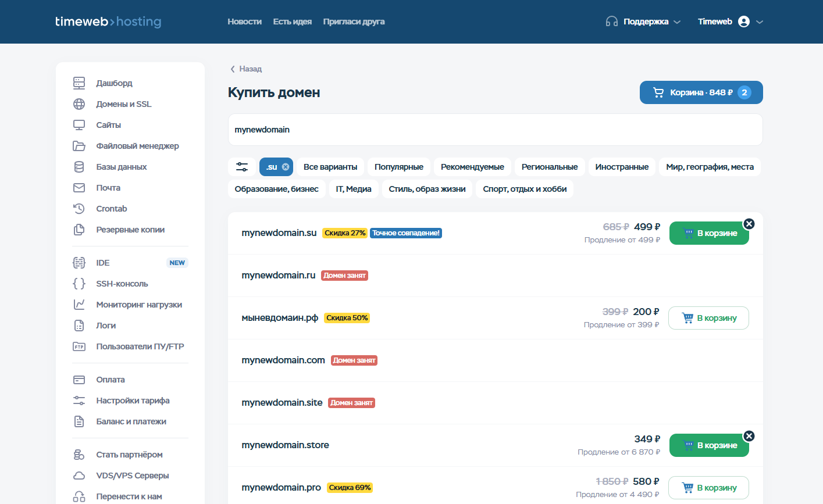Click the FTP icon for Пользователи ПУ/FTP
The width and height of the screenshot is (823, 504).
[x=79, y=346]
